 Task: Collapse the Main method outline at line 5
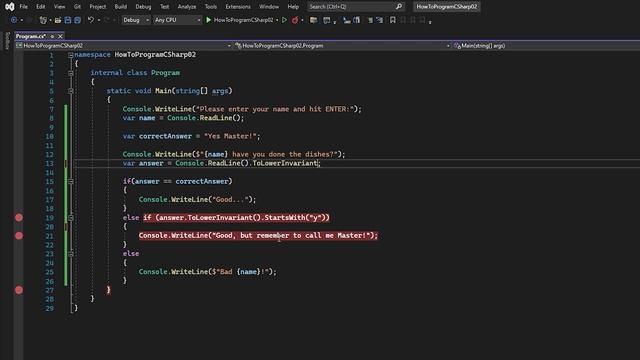pos(71,91)
